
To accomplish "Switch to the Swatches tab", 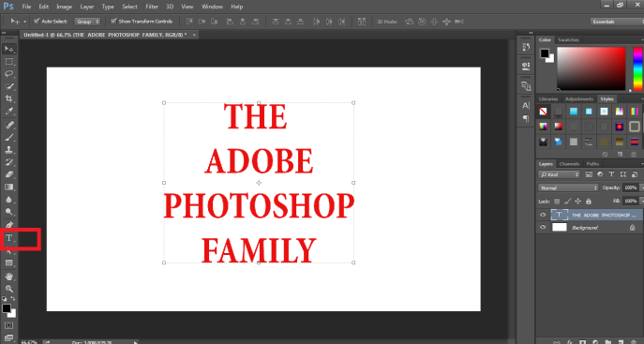I will point(568,39).
